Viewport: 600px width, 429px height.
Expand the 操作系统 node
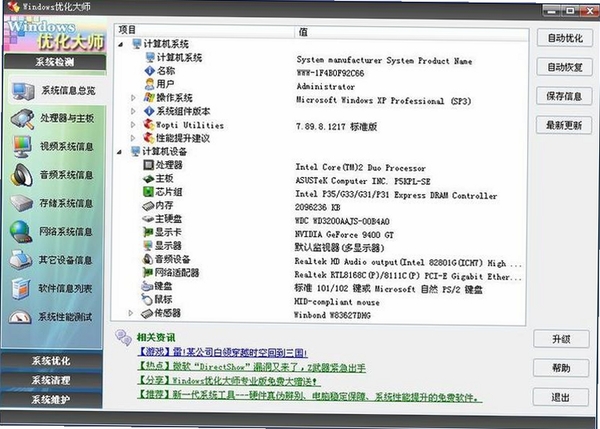[133, 98]
